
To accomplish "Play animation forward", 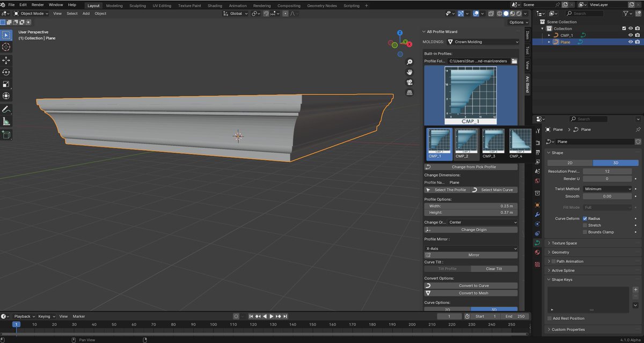I will [x=272, y=316].
